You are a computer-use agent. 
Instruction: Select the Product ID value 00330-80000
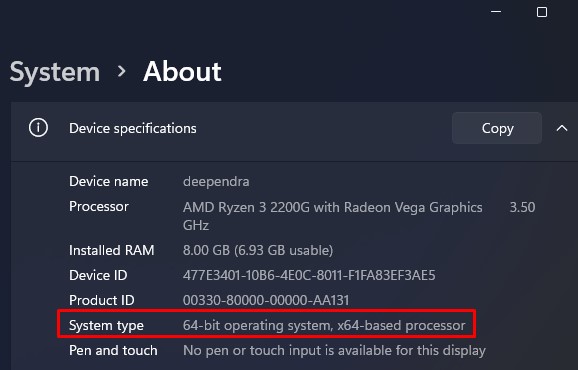(x=266, y=300)
